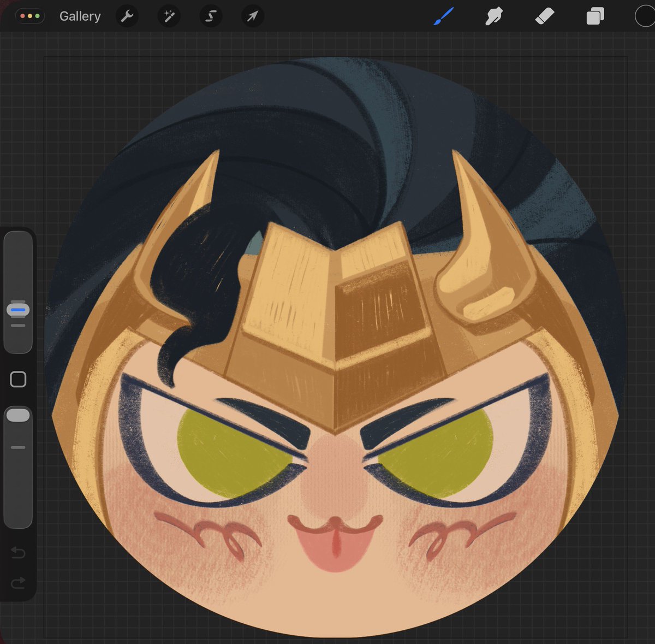The width and height of the screenshot is (655, 644).
Task: Click the brush opacity slider handle
Action: pyautogui.click(x=18, y=415)
